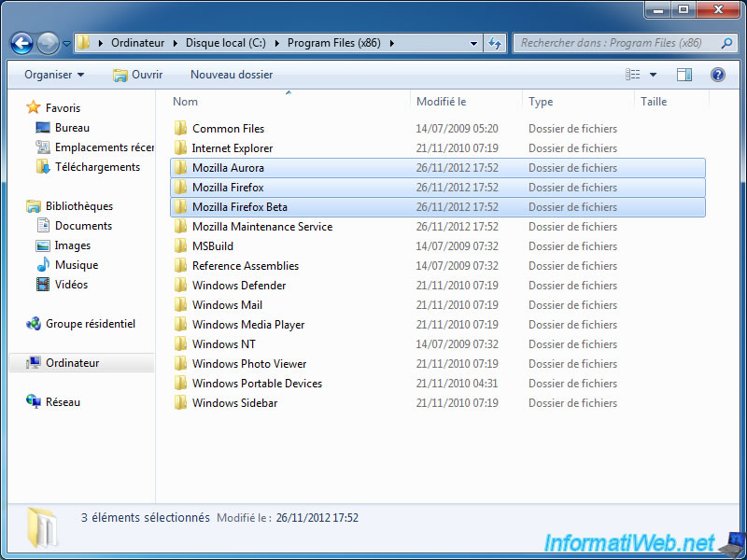This screenshot has height=560, width=747.
Task: Change view with the view icon
Action: point(633,75)
